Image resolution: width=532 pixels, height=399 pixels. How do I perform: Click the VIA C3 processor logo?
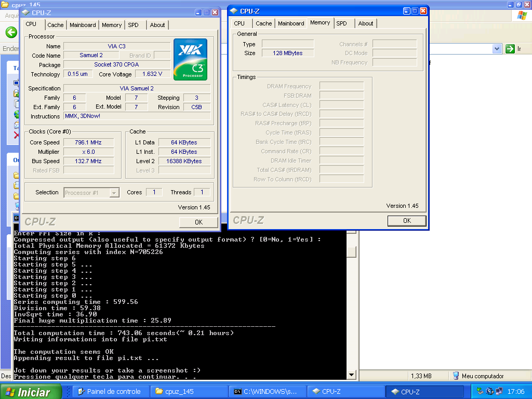pyautogui.click(x=190, y=59)
